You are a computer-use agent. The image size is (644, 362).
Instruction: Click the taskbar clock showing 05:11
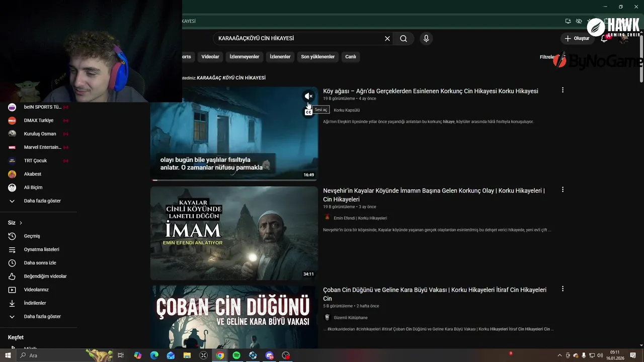(615, 355)
